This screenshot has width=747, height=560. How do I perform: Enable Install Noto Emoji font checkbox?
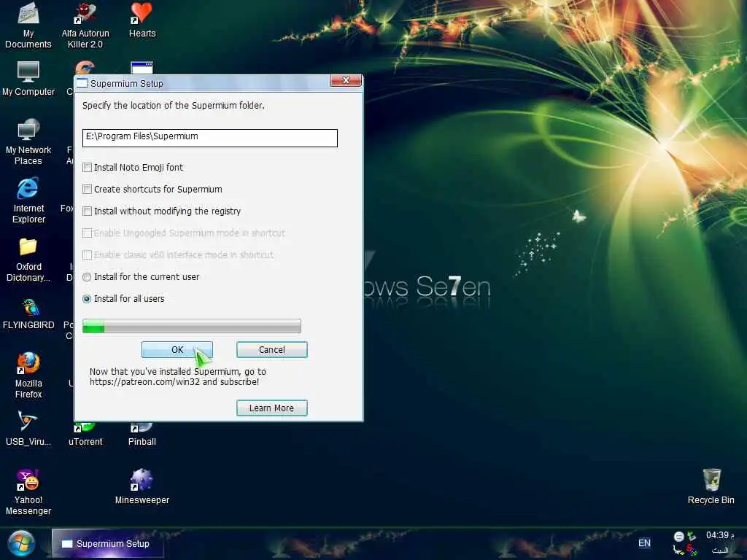[x=88, y=168]
